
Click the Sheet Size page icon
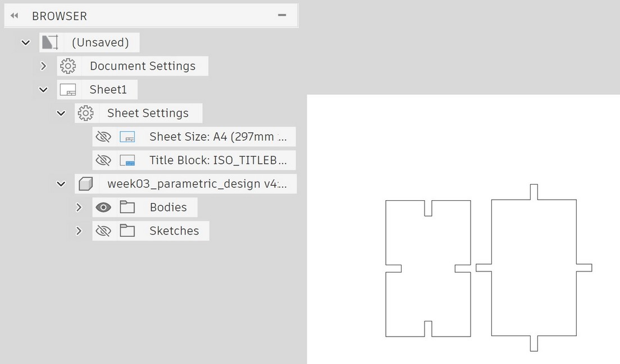pos(127,137)
